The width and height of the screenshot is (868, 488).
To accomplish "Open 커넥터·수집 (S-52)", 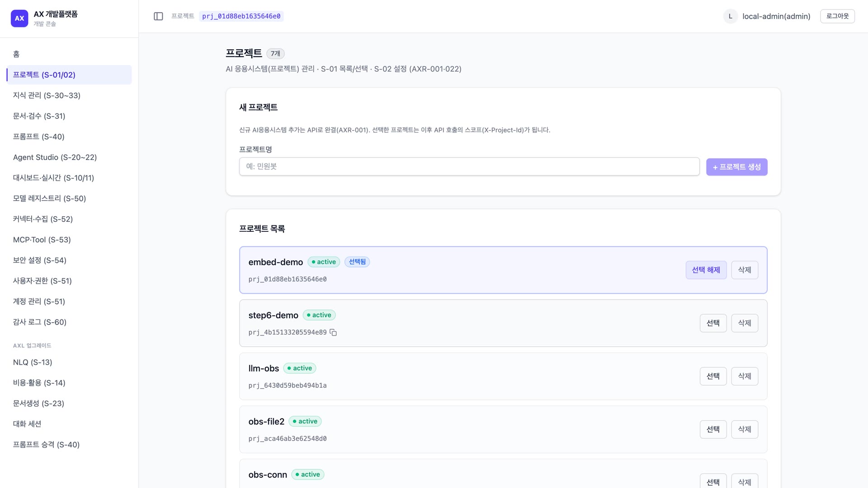I will (x=69, y=219).
